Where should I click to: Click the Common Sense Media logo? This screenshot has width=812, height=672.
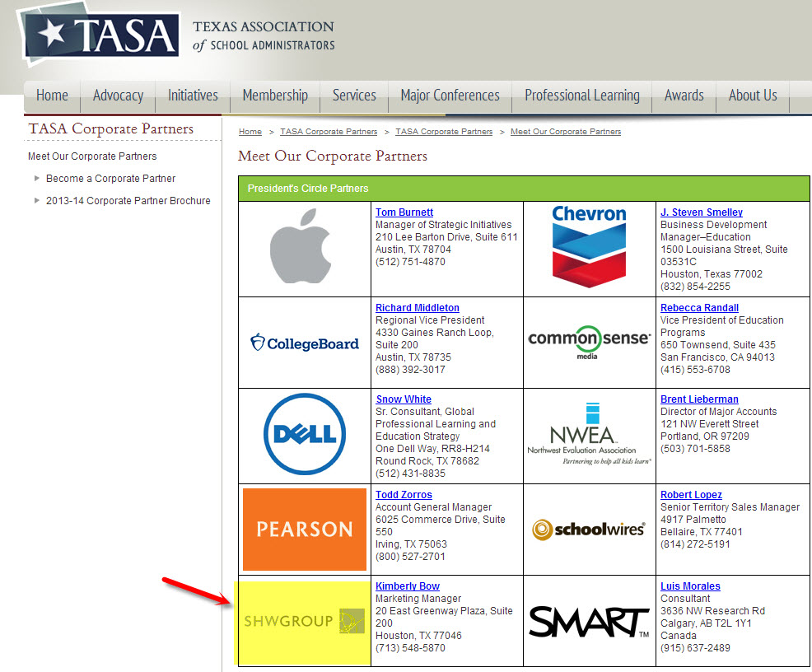[589, 342]
